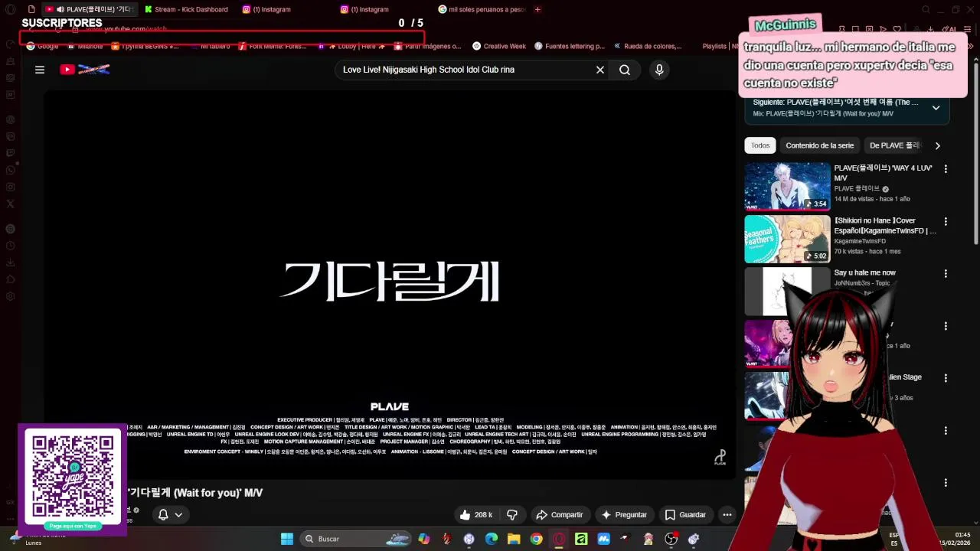Expand the Mix playlist panel chevron
Viewport: 980px width, 551px height.
(x=936, y=108)
